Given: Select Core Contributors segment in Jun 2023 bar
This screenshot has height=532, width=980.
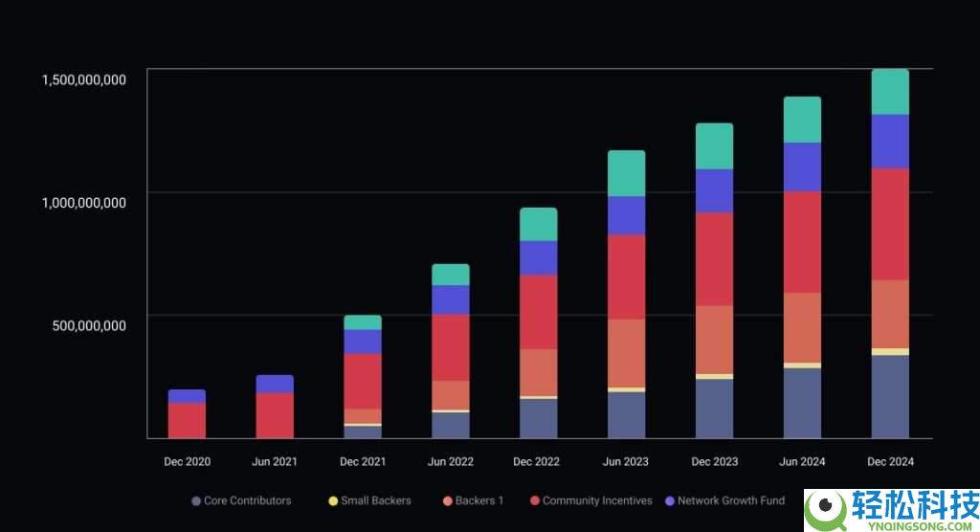Looking at the screenshot, I should click(x=626, y=415).
